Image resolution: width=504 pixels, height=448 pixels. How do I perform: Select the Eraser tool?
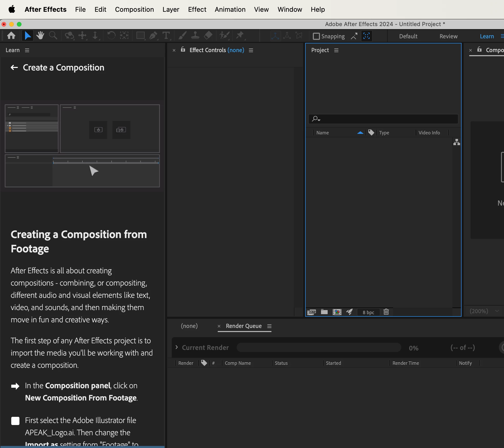click(208, 36)
